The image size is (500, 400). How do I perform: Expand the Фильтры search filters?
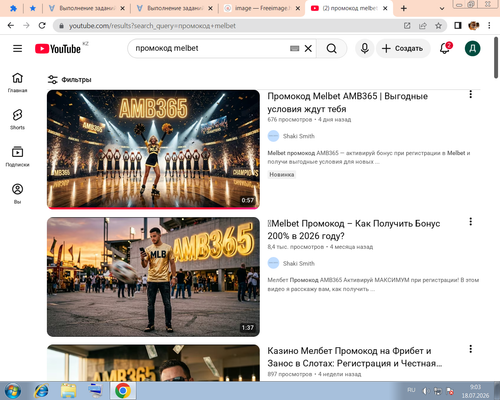(x=69, y=79)
